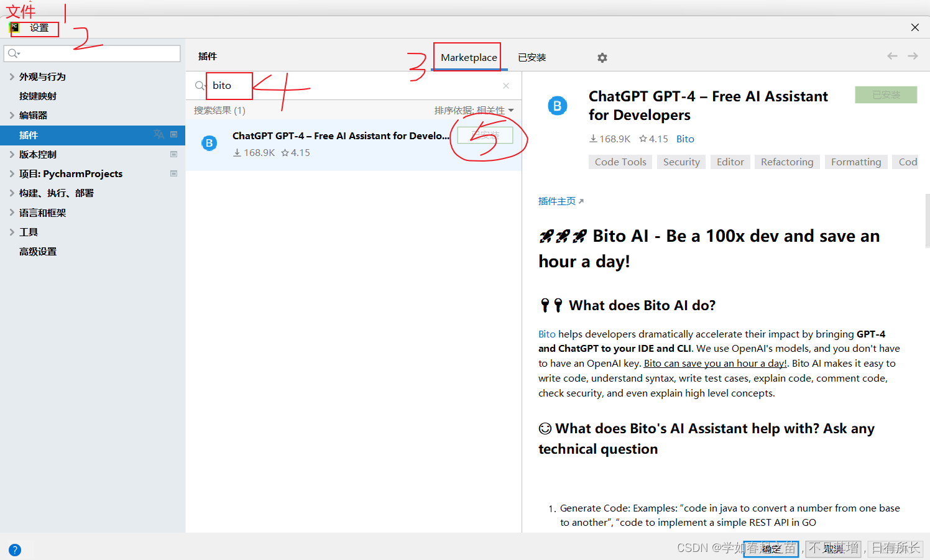Click the 4.15 rating in plugin details

pyautogui.click(x=653, y=139)
